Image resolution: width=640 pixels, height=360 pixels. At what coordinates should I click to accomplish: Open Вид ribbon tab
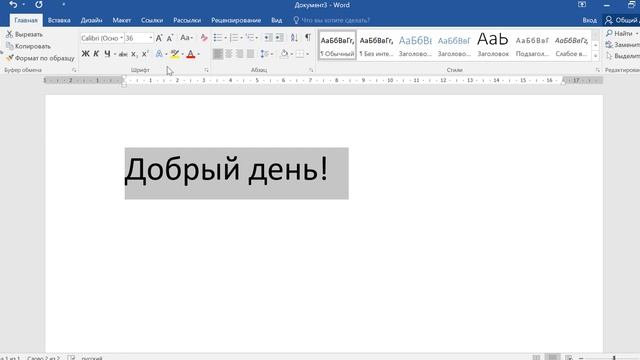coord(276,20)
